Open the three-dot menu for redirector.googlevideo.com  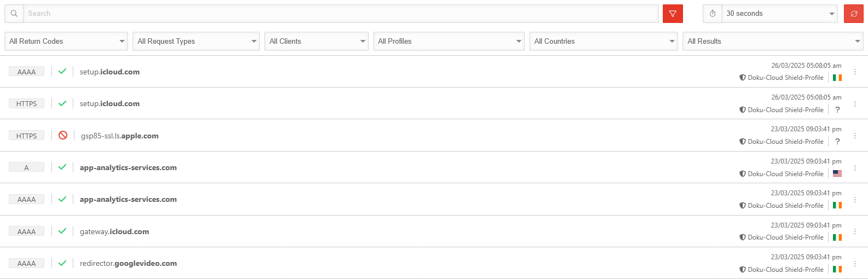click(855, 263)
